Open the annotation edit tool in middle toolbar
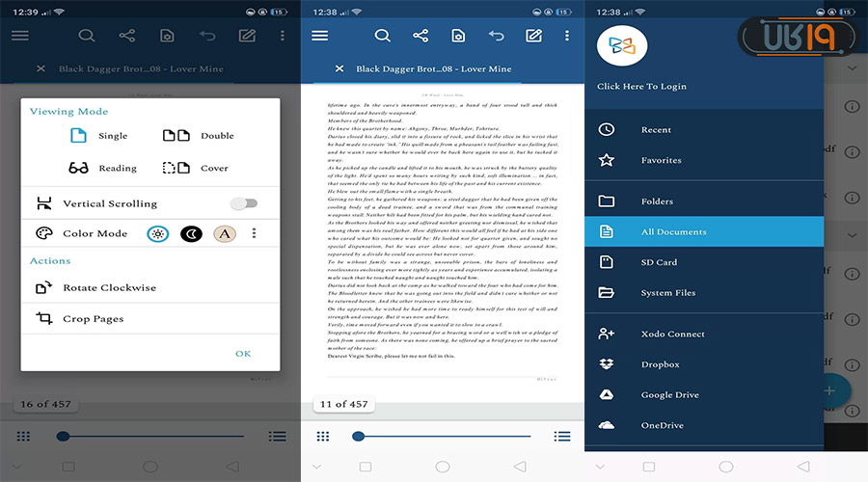The image size is (868, 482). coord(533,36)
